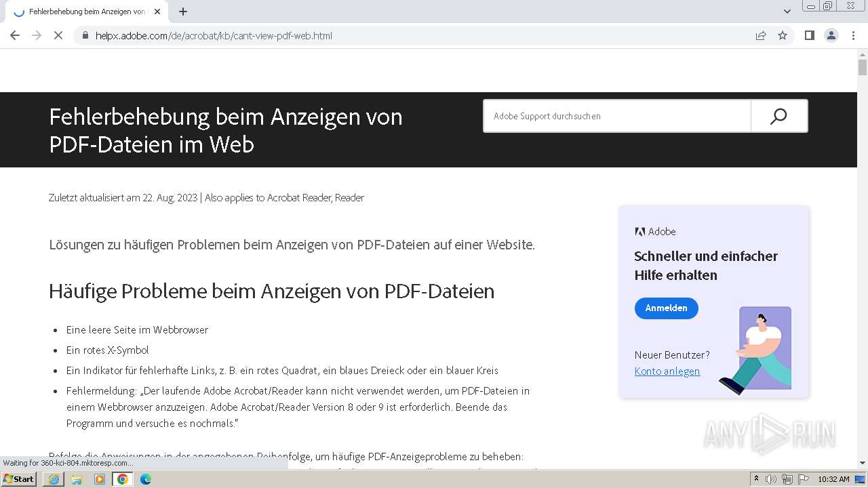Click the scrollbar up arrow
This screenshot has width=868, height=488.
tap(863, 54)
